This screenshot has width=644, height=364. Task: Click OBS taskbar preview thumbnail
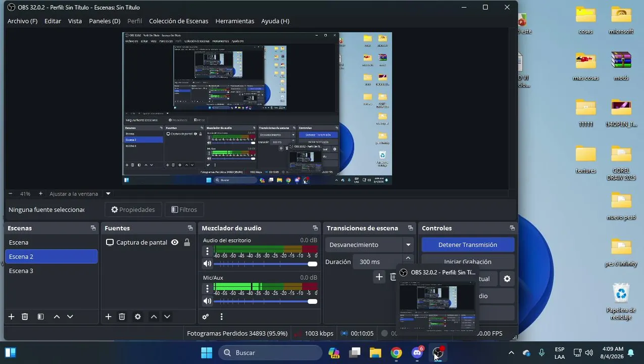437,305
